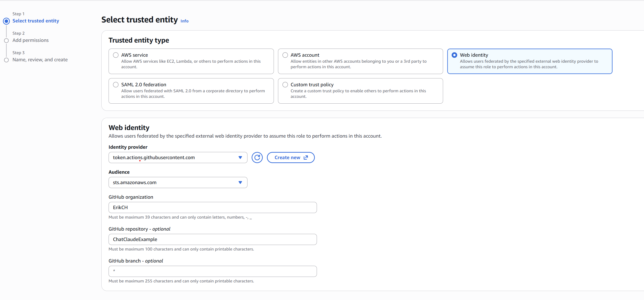This screenshot has height=300, width=644.
Task: Click the 'maximum 255 characters' hint text
Action: tap(181, 281)
